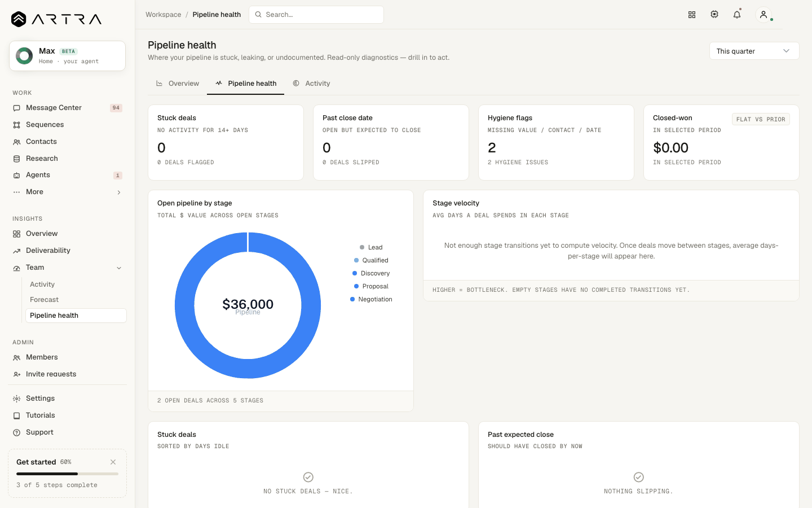Click the Support help icon
Screen dimensions: 812x508
click(17, 432)
